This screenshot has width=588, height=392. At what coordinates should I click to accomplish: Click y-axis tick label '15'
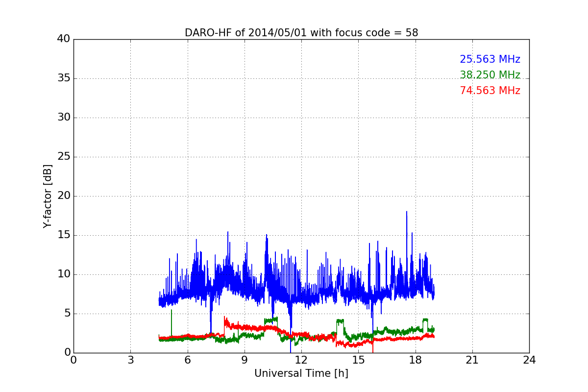pos(64,235)
